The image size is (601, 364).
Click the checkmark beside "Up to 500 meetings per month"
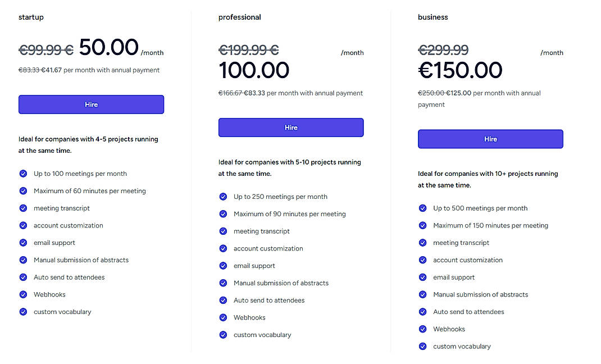tap(422, 208)
